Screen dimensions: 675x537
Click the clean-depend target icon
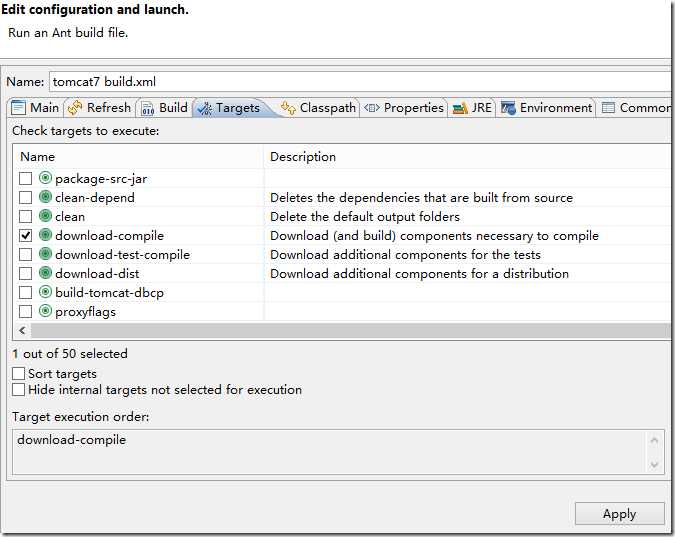45,196
